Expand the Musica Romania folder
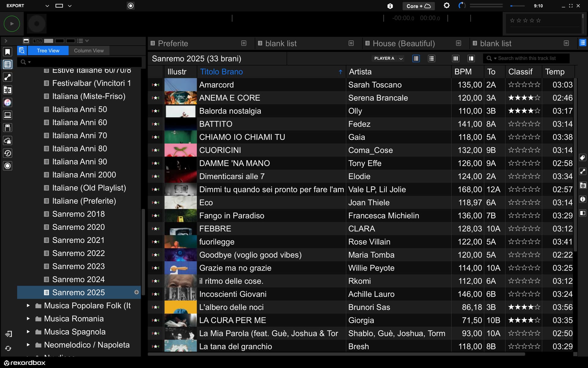588x368 pixels. (x=28, y=319)
